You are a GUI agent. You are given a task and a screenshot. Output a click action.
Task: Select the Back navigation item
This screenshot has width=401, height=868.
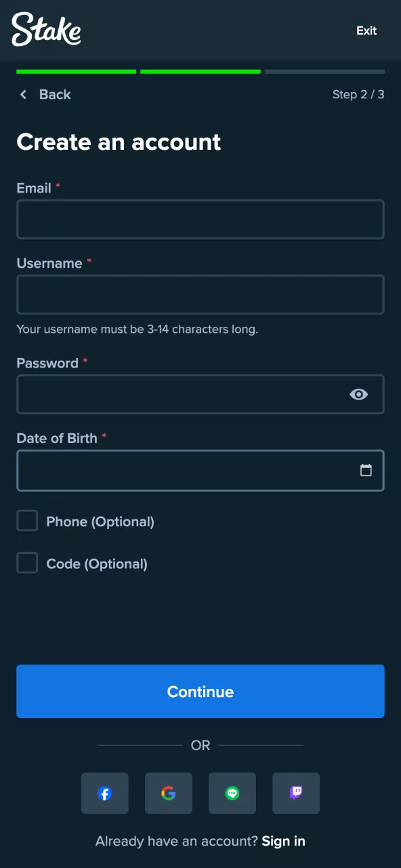[44, 94]
